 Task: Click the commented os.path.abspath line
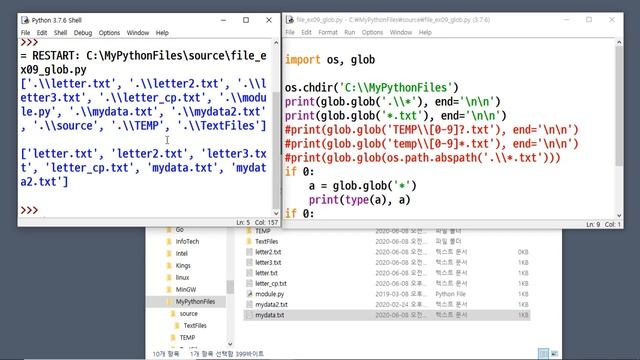[x=422, y=158]
